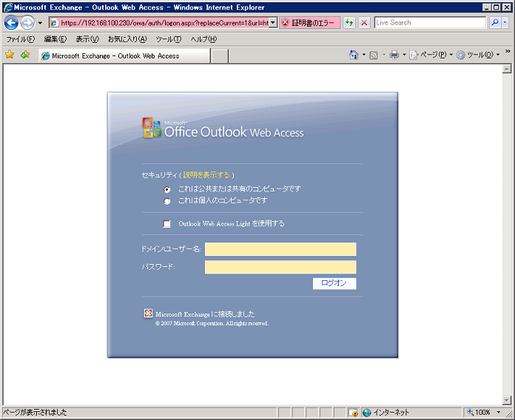
Task: Click the 100% zoom level button
Action: [x=479, y=413]
